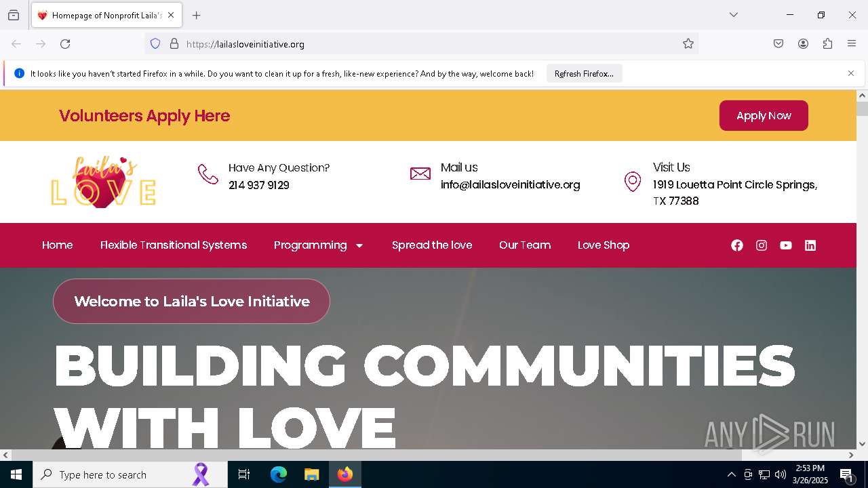868x488 pixels.
Task: Open the Windows notification center
Action: (x=846, y=474)
